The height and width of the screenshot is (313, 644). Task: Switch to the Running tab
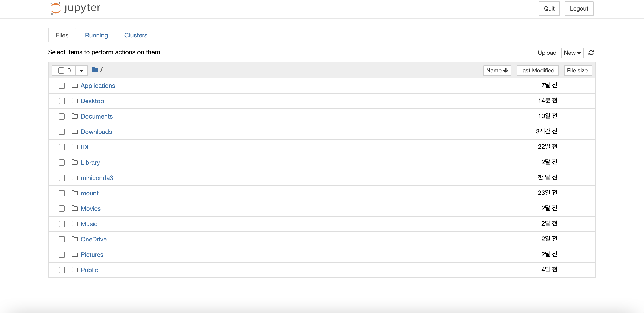tap(97, 35)
